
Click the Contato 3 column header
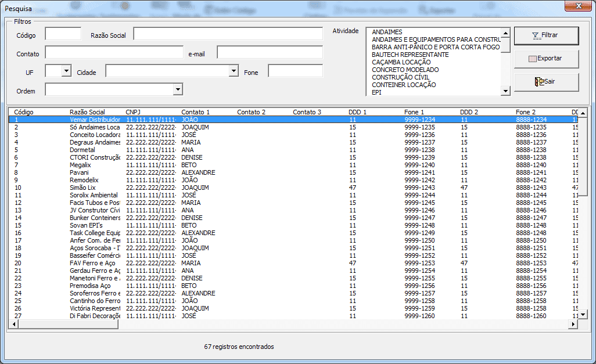307,112
